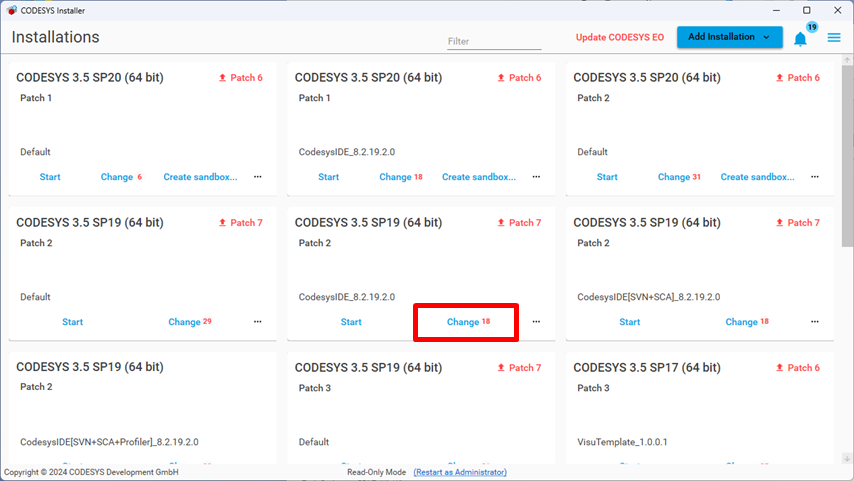Click the Restart as Administrator link

pos(460,472)
